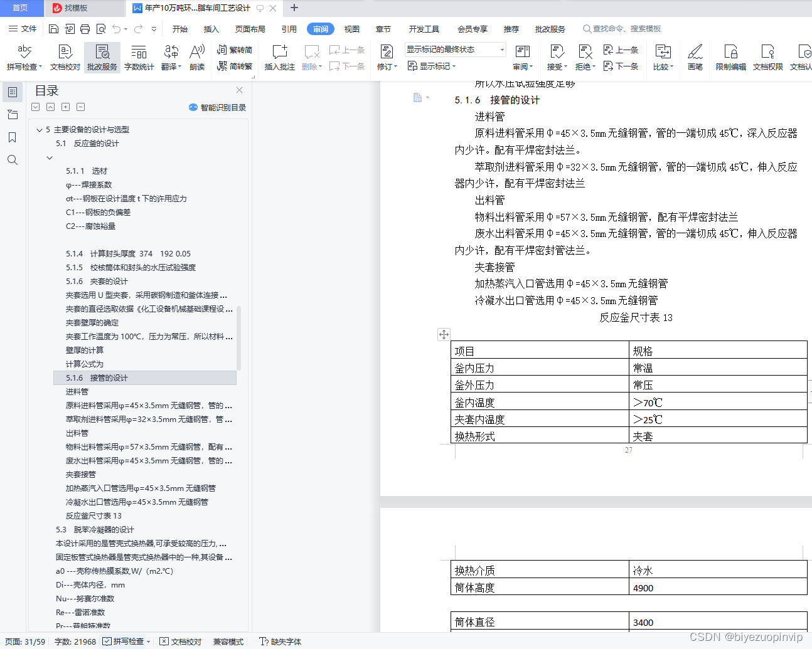The width and height of the screenshot is (812, 649).
Task: Run 拼写检查 spell check
Action: tap(24, 57)
